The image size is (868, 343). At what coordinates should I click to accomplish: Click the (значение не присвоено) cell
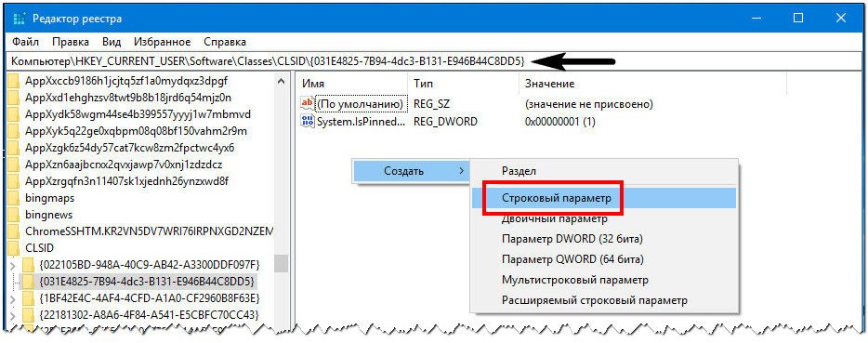[x=589, y=104]
